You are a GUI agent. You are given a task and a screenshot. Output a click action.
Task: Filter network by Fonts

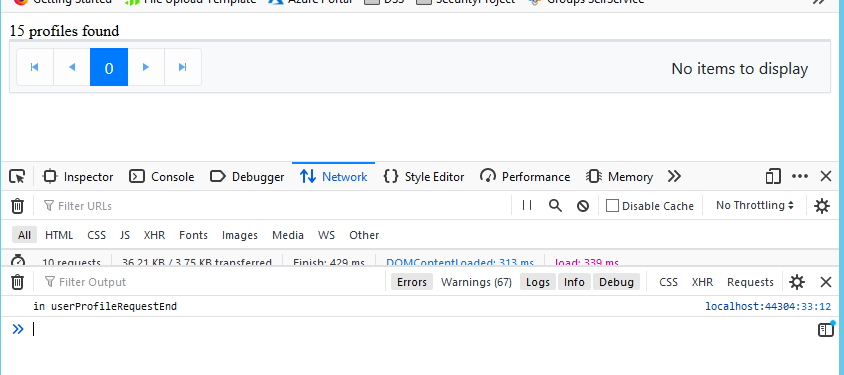[193, 235]
